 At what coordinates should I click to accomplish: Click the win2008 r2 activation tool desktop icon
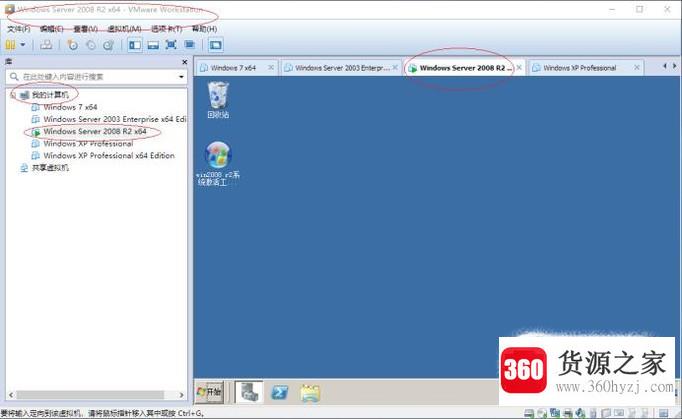(x=218, y=164)
